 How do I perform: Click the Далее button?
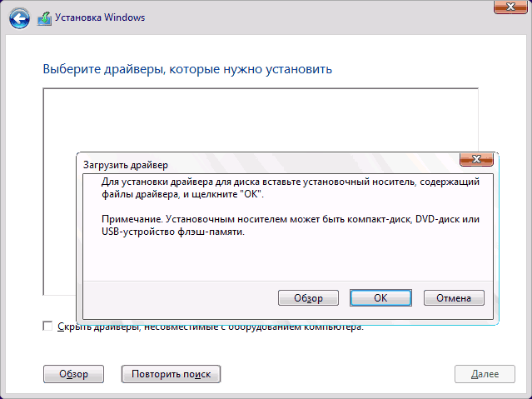pos(485,374)
